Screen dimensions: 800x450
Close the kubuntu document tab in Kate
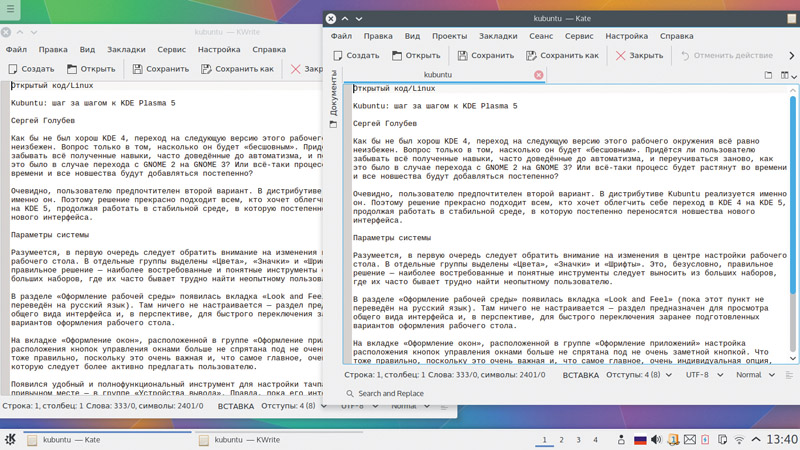click(x=539, y=74)
